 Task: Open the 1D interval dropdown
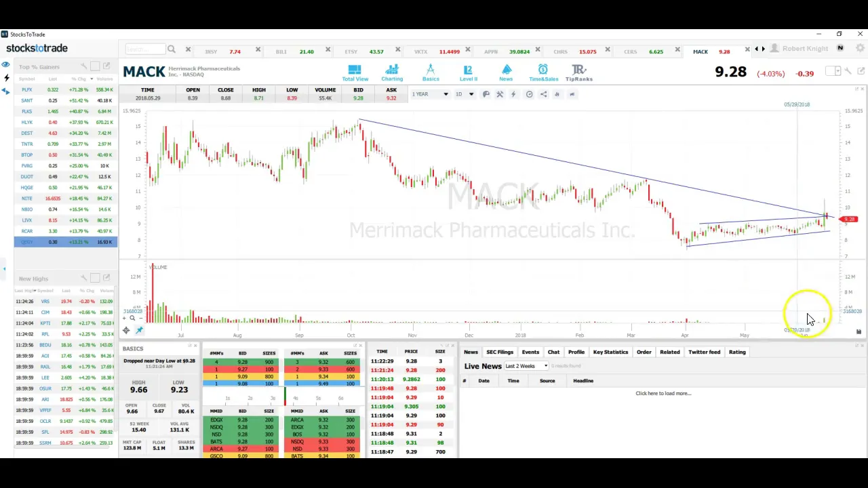[x=465, y=94]
